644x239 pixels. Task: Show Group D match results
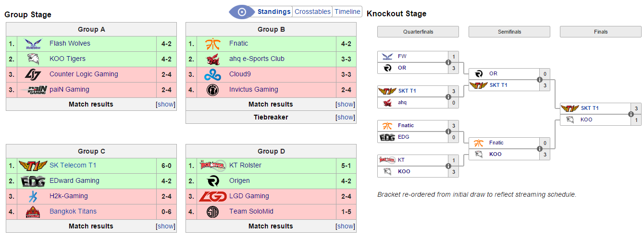pos(346,227)
